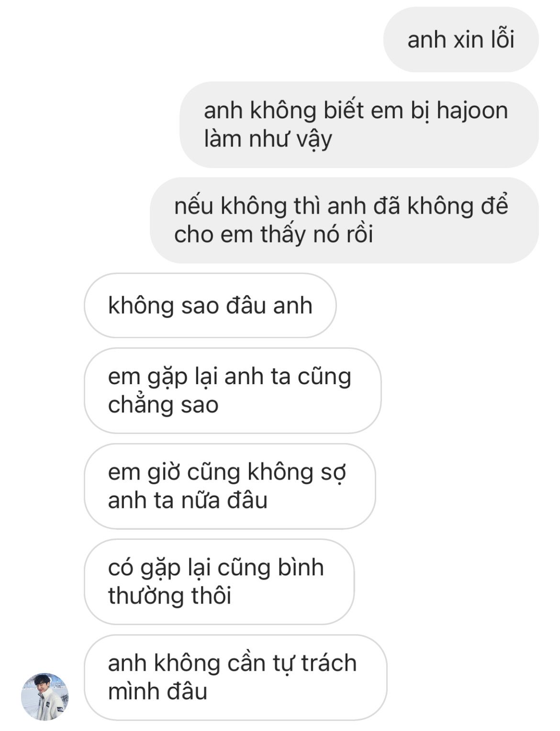Tap the 'có gặp lại cũng bình' message

(x=219, y=582)
